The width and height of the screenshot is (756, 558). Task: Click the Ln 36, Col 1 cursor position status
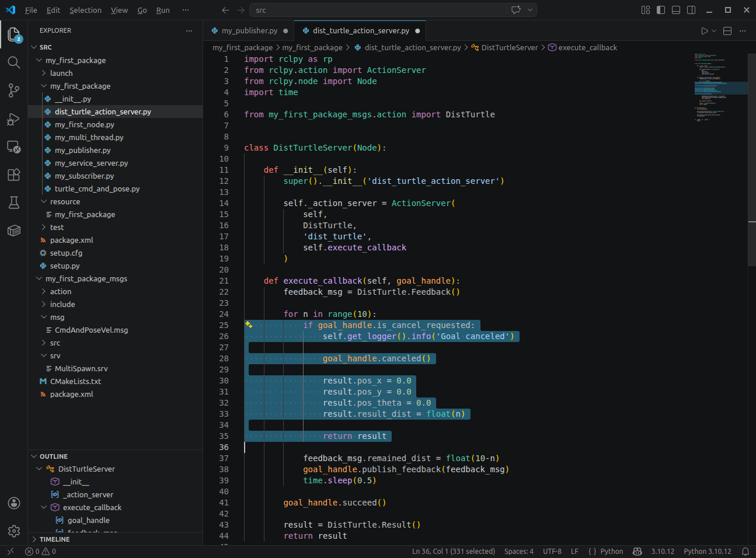pos(453,551)
